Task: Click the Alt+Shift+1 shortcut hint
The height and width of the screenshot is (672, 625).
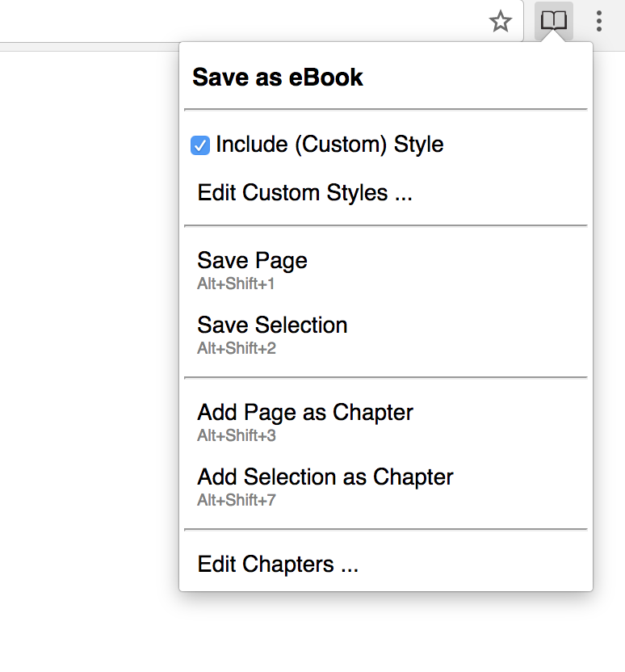Action: [236, 284]
